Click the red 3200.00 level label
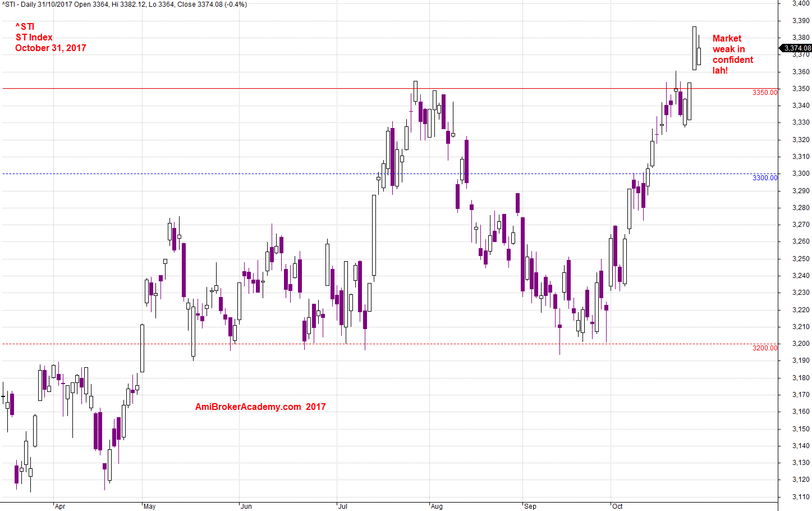Viewport: 812px width, 511px height. 765,348
